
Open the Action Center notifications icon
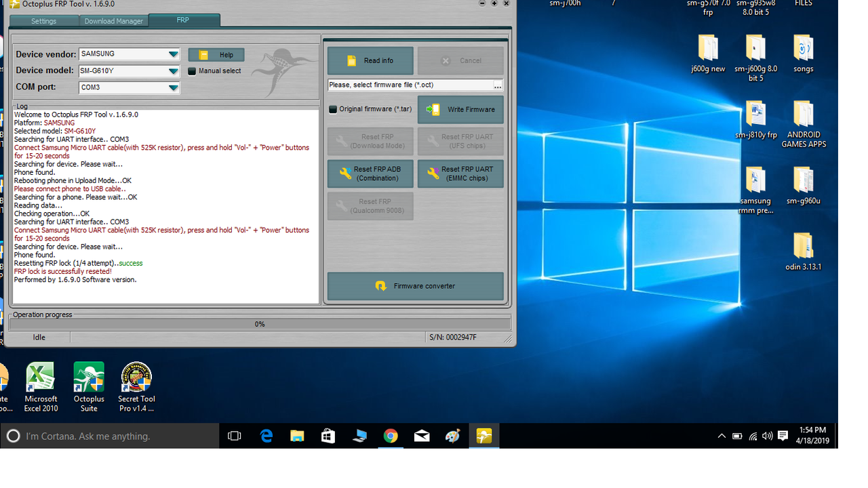783,436
